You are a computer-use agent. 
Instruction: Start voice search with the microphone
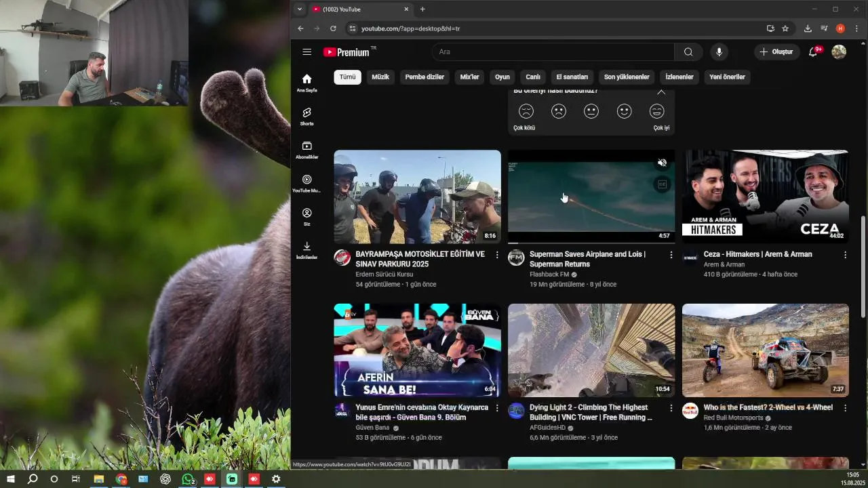[x=719, y=52]
